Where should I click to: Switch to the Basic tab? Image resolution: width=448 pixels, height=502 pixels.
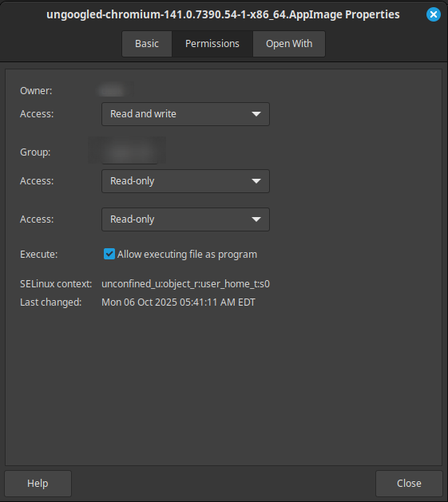[147, 44]
